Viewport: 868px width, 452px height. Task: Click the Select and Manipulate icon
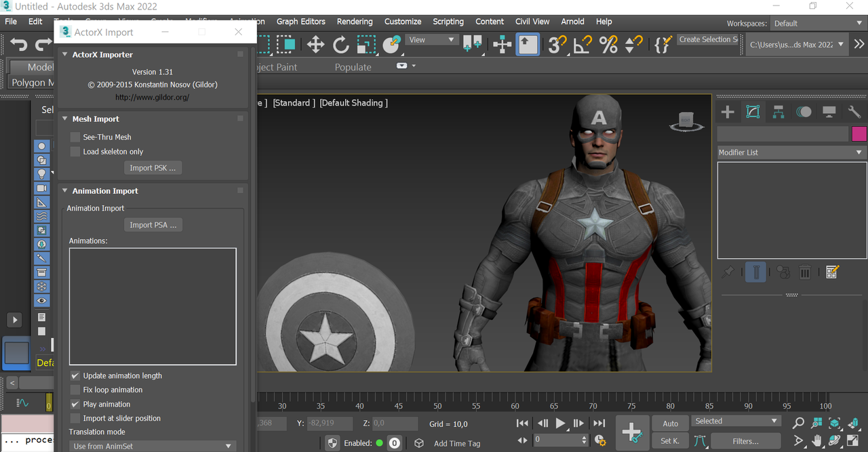coord(502,45)
